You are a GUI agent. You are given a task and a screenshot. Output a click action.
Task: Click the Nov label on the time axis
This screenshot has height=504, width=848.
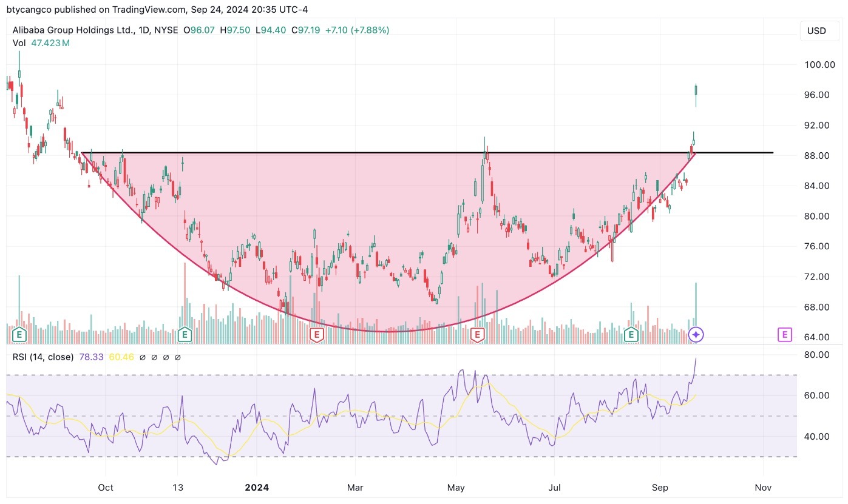pyautogui.click(x=763, y=488)
